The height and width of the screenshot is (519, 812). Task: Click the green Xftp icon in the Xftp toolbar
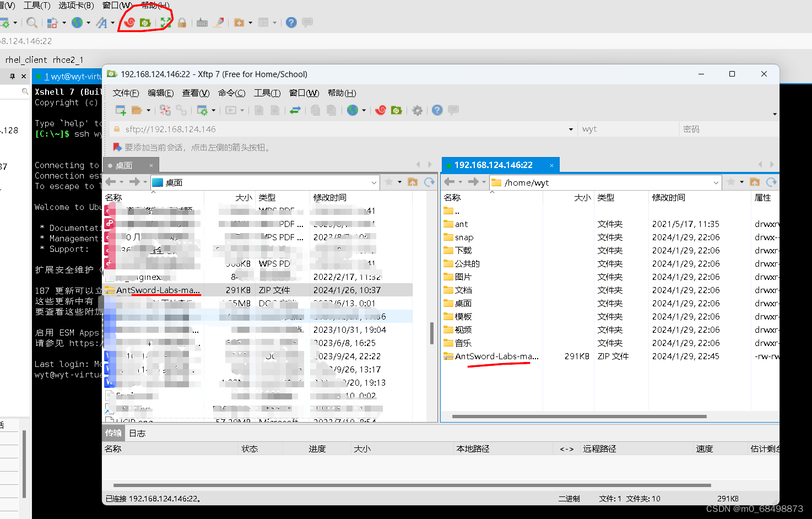[x=396, y=110]
